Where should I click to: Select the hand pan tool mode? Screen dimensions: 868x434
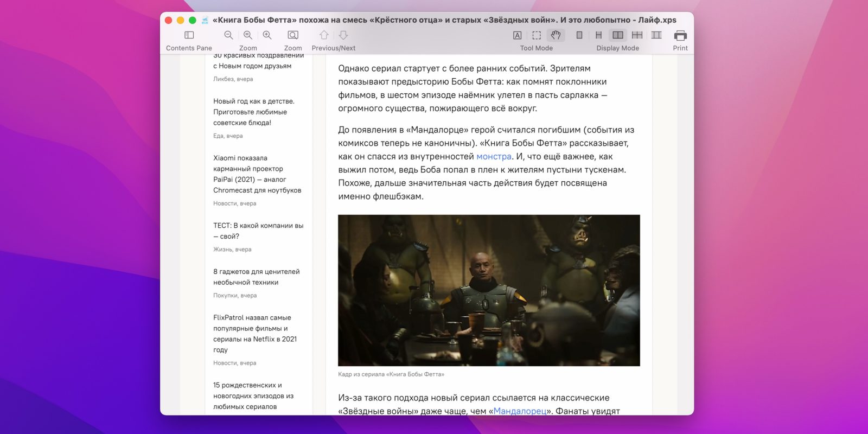click(556, 35)
